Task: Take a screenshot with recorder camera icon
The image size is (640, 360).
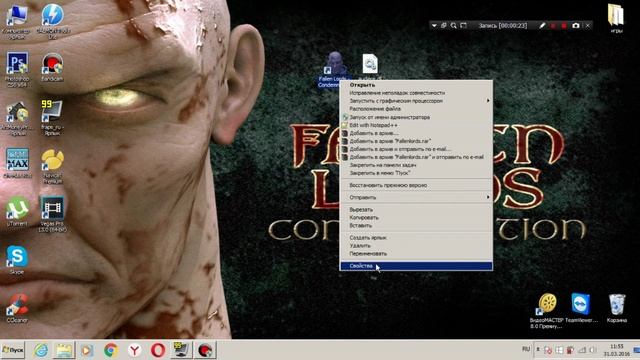Action: coord(576,25)
